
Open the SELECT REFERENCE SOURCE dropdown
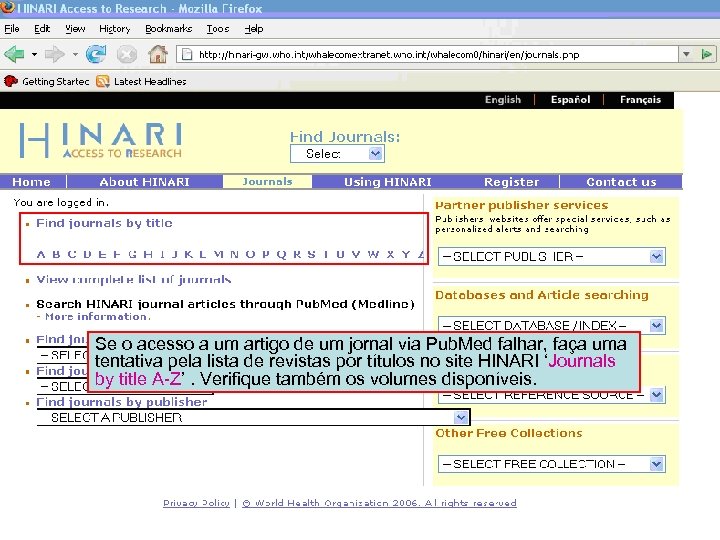pos(552,395)
